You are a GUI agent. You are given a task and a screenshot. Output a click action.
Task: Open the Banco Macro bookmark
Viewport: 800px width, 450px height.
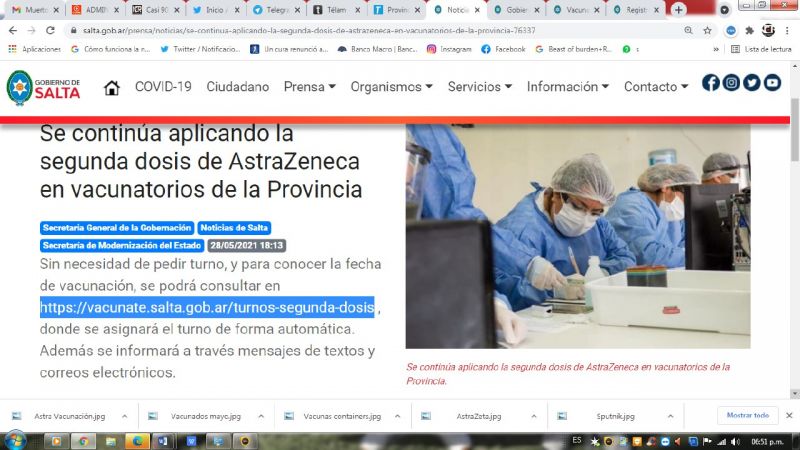(378, 49)
